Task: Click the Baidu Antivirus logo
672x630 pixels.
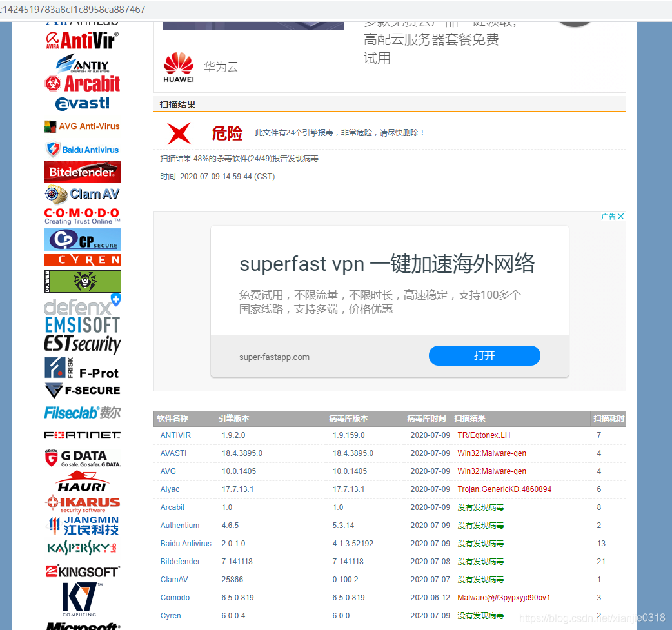Action: pos(83,150)
